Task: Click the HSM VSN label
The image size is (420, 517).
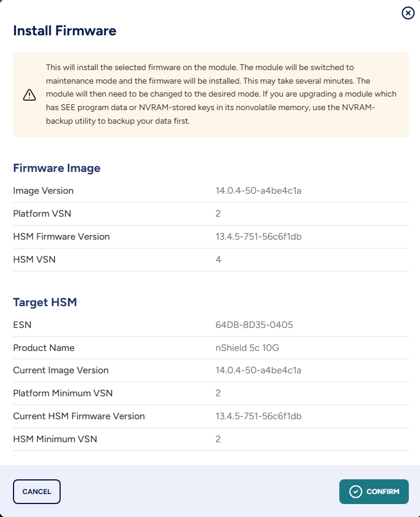Action: pyautogui.click(x=34, y=259)
